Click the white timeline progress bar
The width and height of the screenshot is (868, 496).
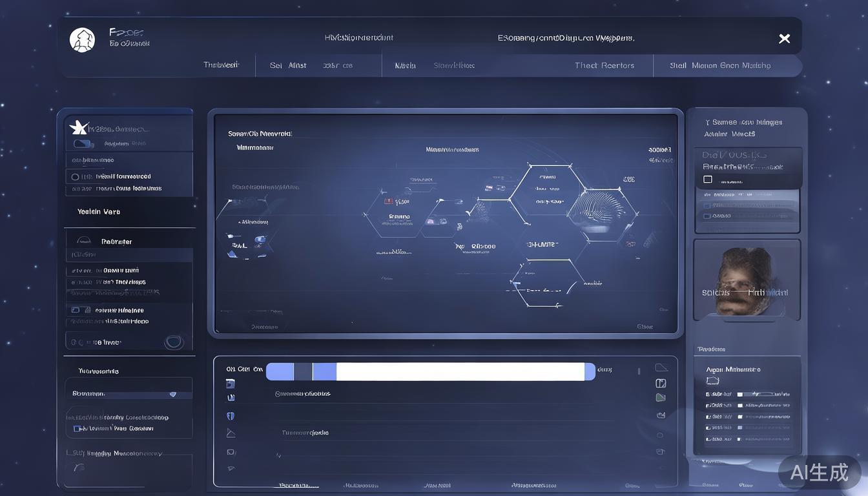tap(460, 371)
